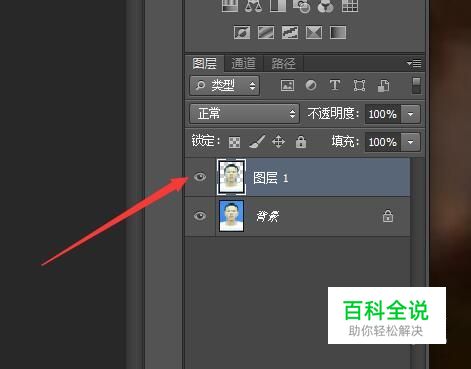Select the 背景 layer name
Screen dimensions: 471x369
click(x=268, y=217)
